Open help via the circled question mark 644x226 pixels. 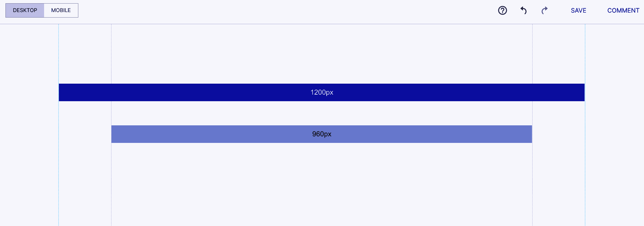[502, 10]
